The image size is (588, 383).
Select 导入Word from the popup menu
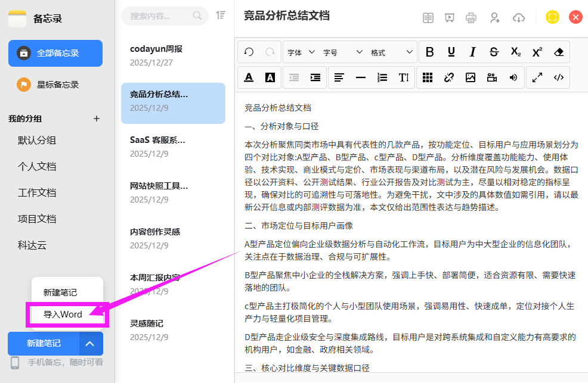(63, 315)
